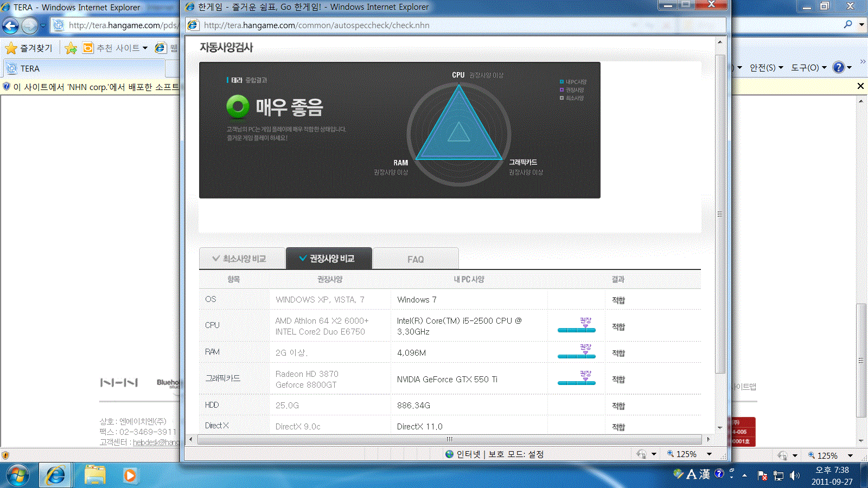868x488 pixels.
Task: Open the Internet Explorer taskbar icon
Action: (55, 476)
